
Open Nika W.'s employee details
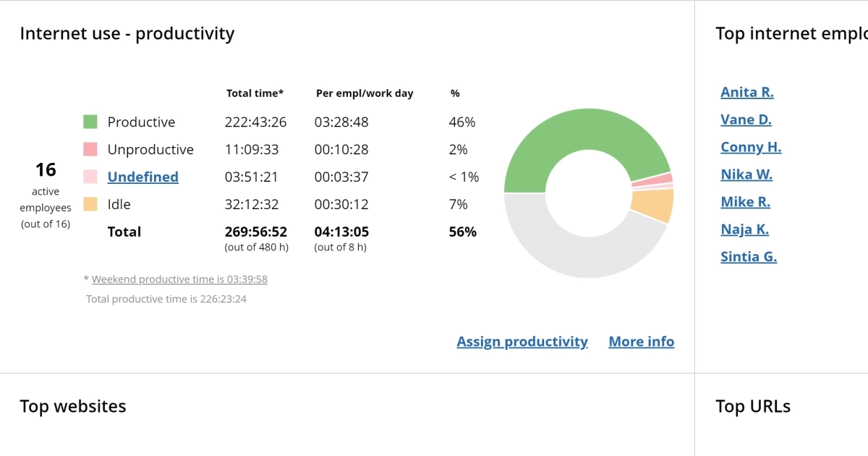(x=746, y=174)
